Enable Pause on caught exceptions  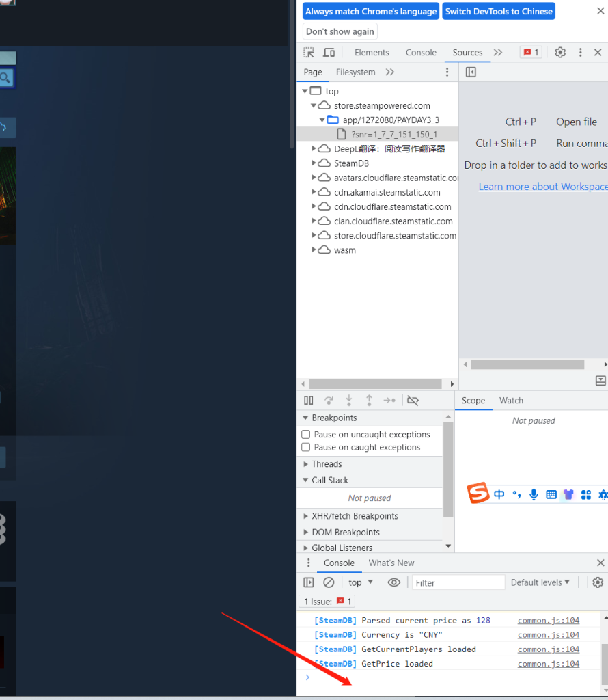point(306,448)
